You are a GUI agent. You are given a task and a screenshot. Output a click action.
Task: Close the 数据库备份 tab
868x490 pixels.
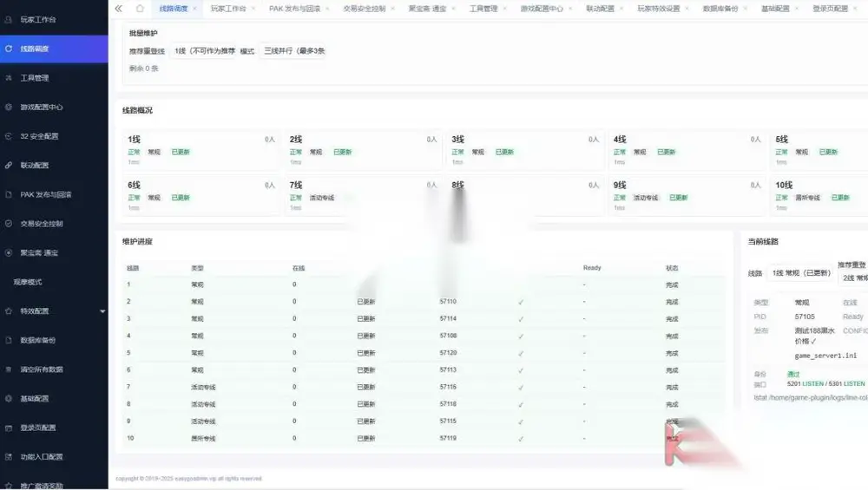point(745,9)
